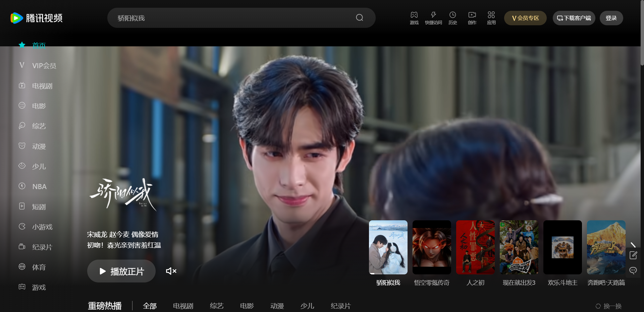The height and width of the screenshot is (312, 644).
Task: Select 动漫 anime in sidebar
Action: tap(39, 146)
